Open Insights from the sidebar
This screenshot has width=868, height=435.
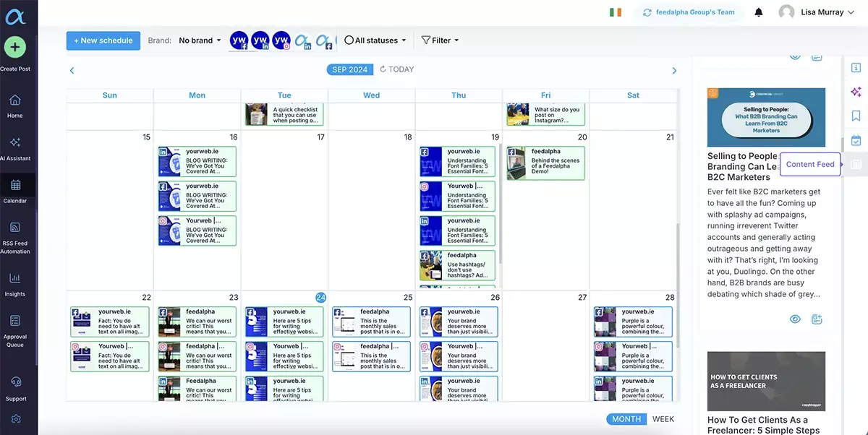(x=15, y=284)
